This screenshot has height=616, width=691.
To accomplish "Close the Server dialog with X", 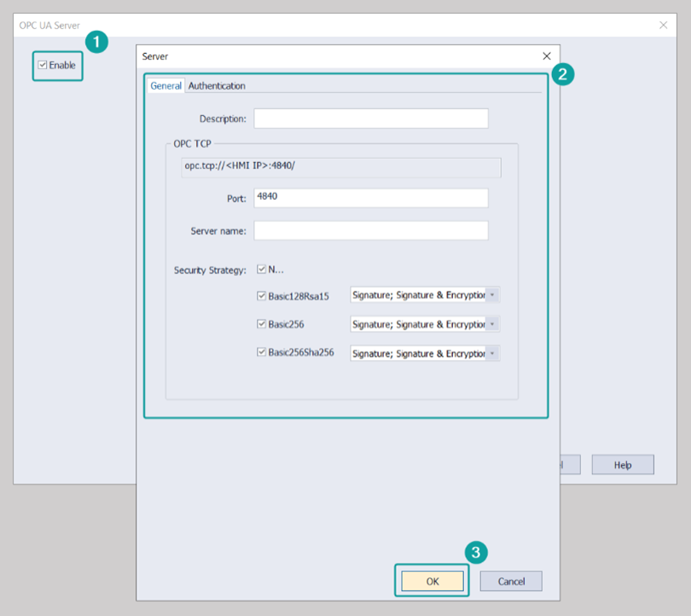I will click(547, 56).
